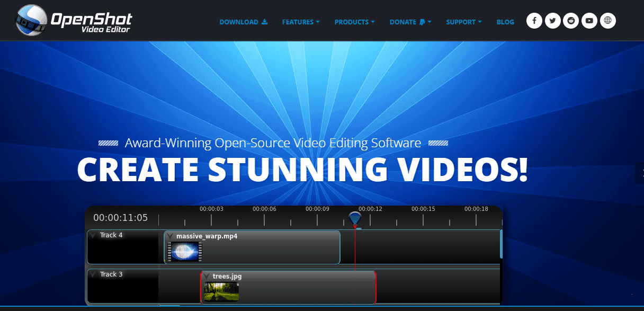Image resolution: width=644 pixels, height=311 pixels.
Task: Click the download arrow icon beside DOWNLOAD
Action: click(x=263, y=22)
